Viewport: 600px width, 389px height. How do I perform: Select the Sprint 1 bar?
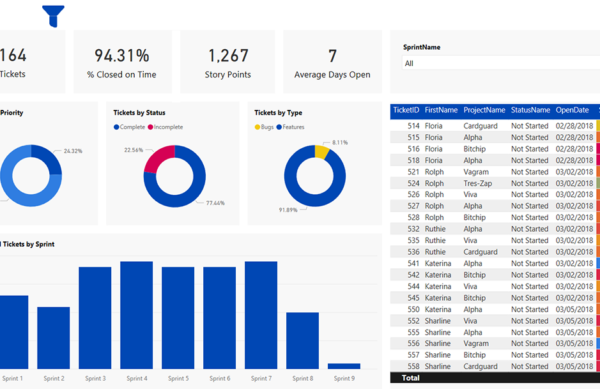[x=14, y=332]
